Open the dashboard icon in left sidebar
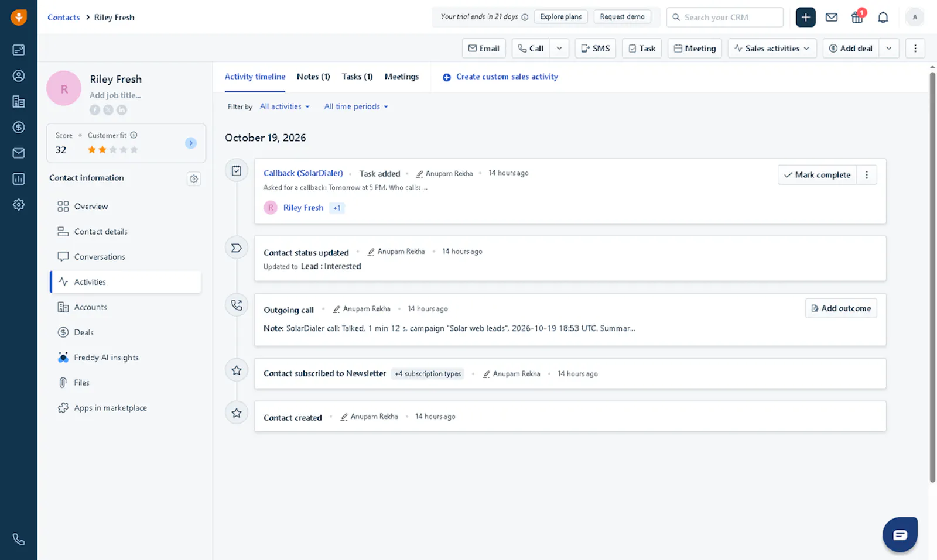Screen dimensions: 937x560 click(19, 50)
